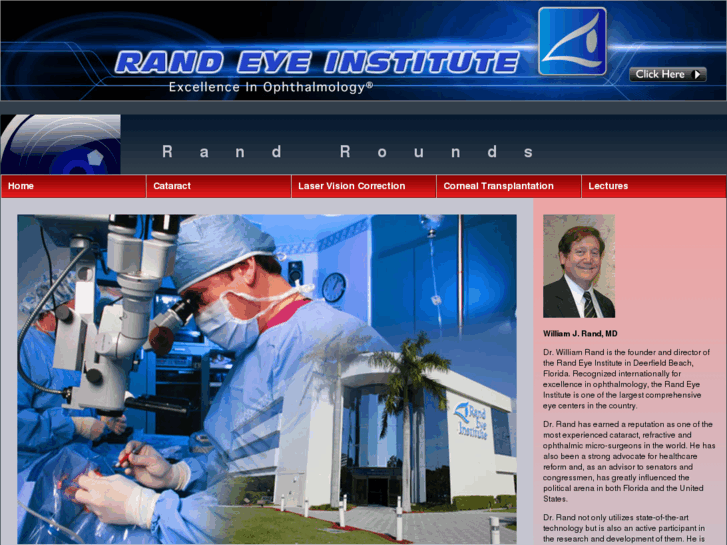Click the Rand Rounds heading text
Screen dimensions: 727x545
click(x=348, y=152)
